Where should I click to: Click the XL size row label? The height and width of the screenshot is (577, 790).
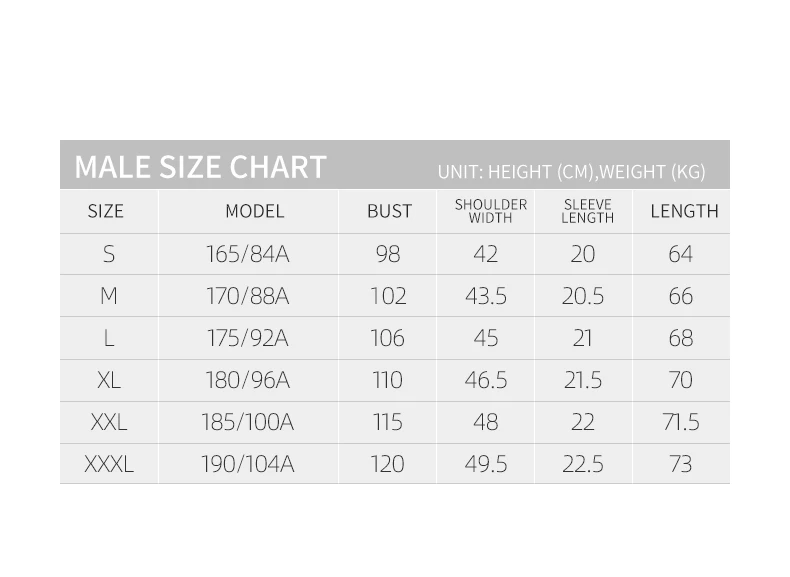pos(109,380)
